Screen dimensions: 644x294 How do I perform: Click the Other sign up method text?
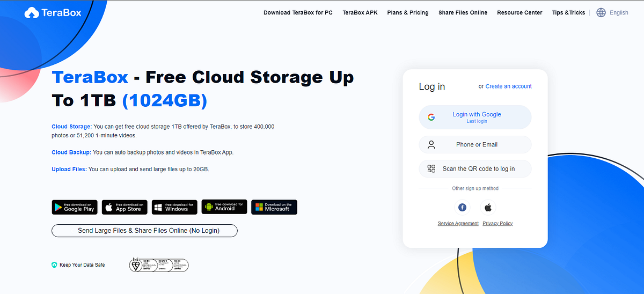pyautogui.click(x=475, y=188)
